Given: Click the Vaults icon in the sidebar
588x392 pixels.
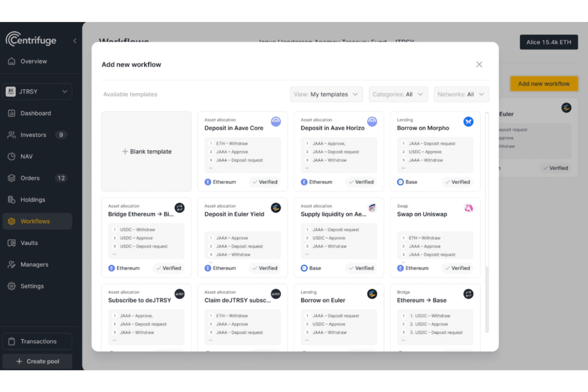Looking at the screenshot, I should (12, 243).
